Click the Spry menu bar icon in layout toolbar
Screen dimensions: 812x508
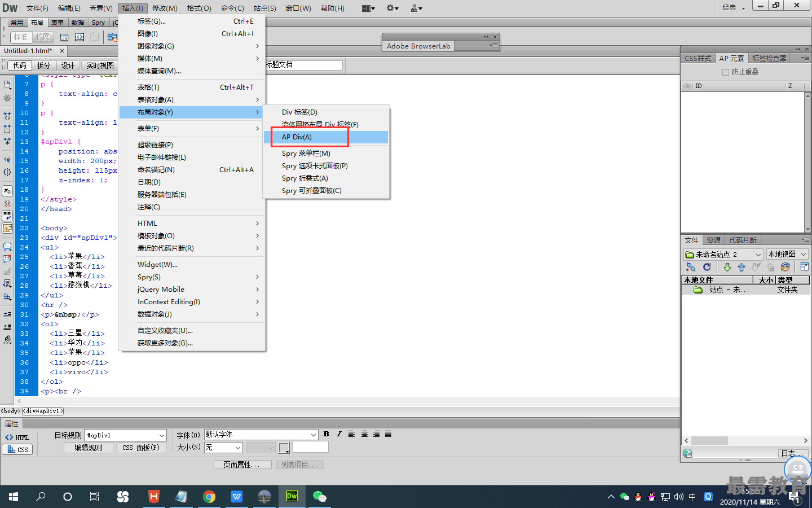point(112,37)
